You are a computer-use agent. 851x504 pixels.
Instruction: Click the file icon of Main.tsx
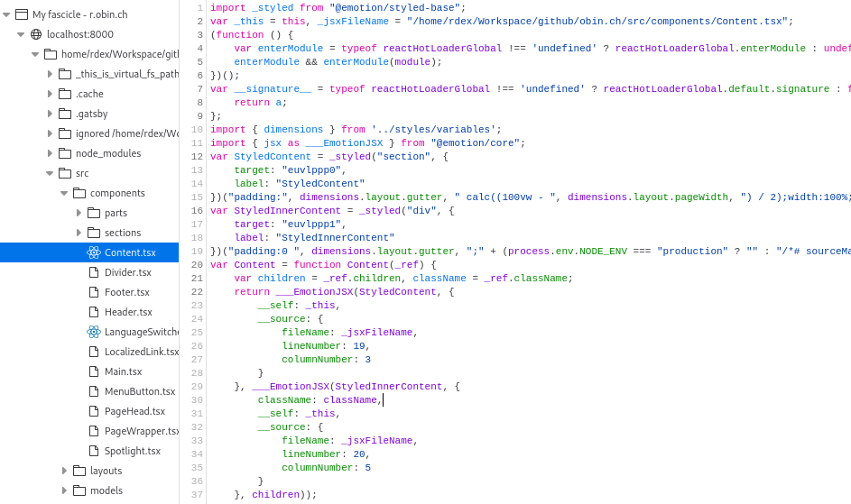pos(94,371)
